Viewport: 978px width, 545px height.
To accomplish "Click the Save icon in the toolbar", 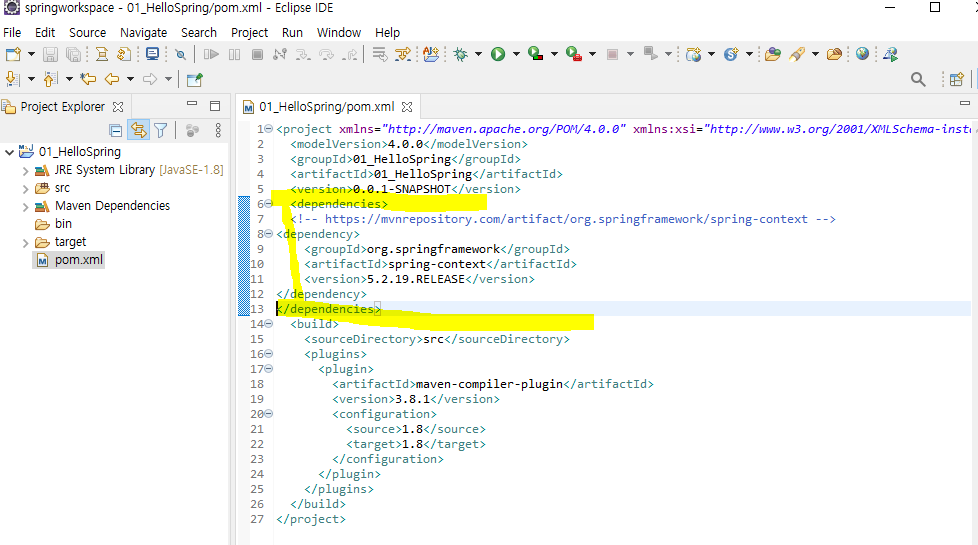I will (51, 54).
